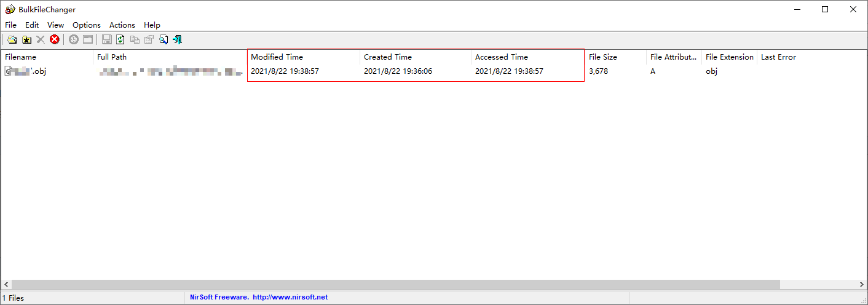Open the Help menu
Viewport: 868px width, 305px height.
pos(152,25)
